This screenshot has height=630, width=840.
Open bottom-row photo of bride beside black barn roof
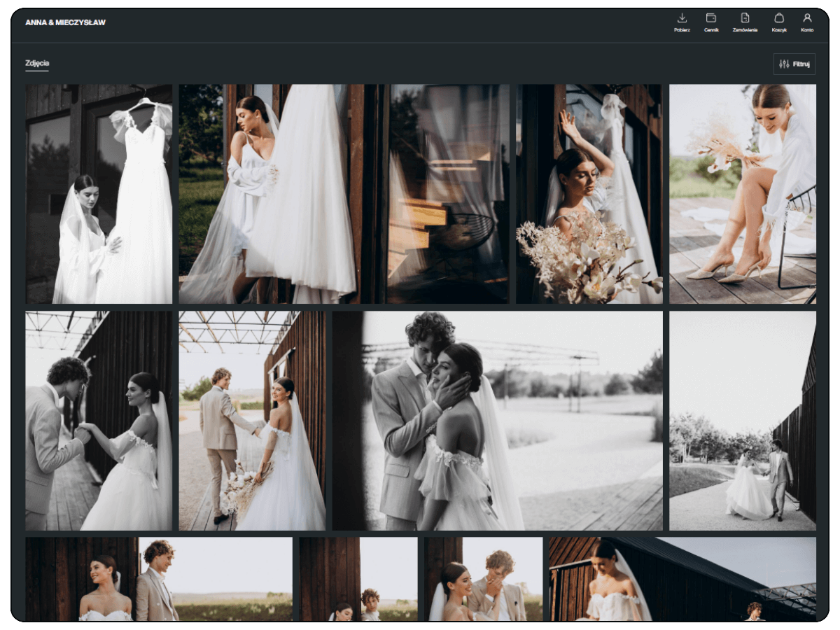(x=682, y=578)
